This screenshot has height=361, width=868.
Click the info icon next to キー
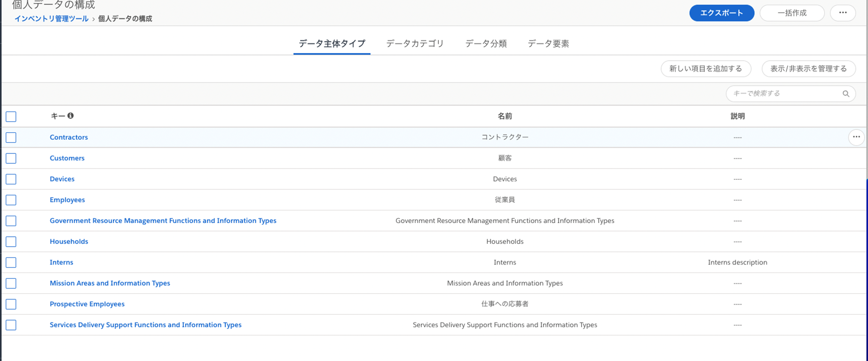(71, 116)
